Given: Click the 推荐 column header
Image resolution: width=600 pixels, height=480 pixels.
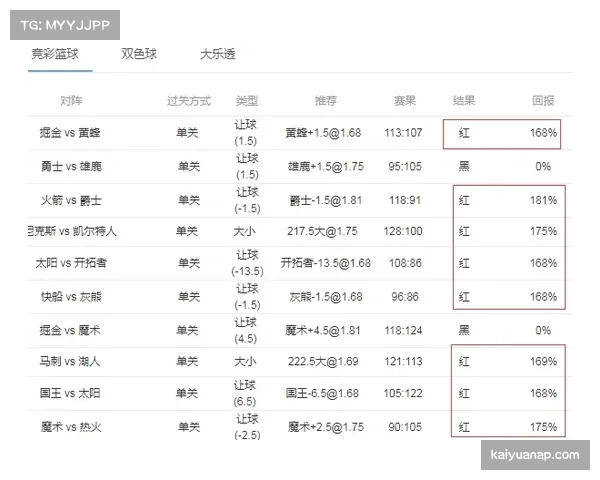Looking at the screenshot, I should tap(326, 101).
